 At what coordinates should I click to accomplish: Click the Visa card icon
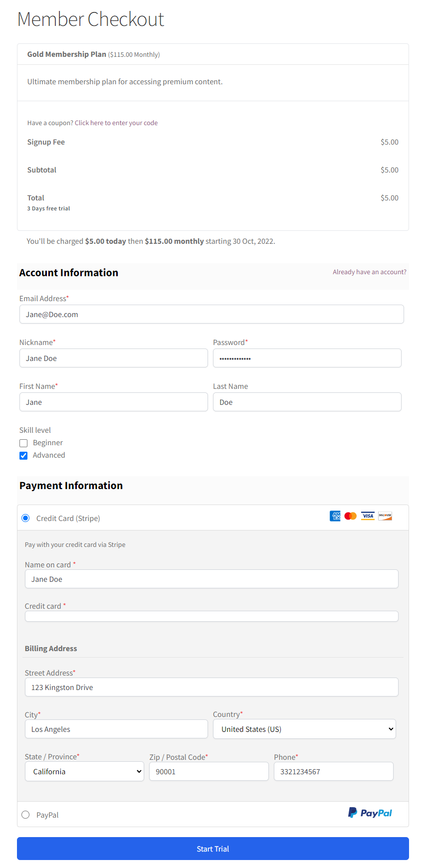[x=368, y=516]
